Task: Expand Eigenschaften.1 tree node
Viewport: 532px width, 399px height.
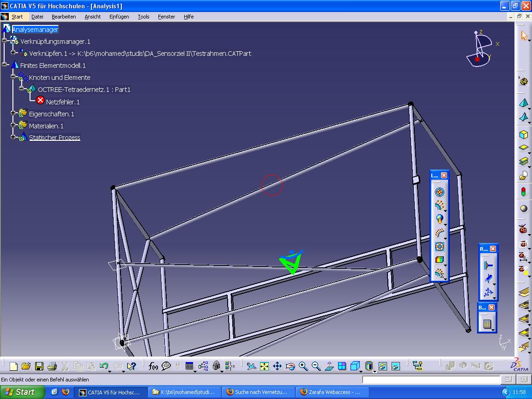Action: tap(13, 113)
